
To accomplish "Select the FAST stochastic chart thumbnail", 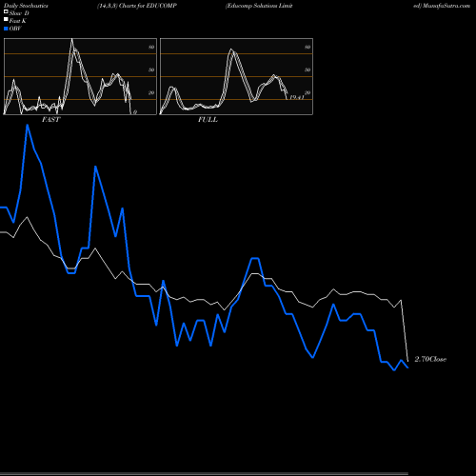I will pos(80,76).
